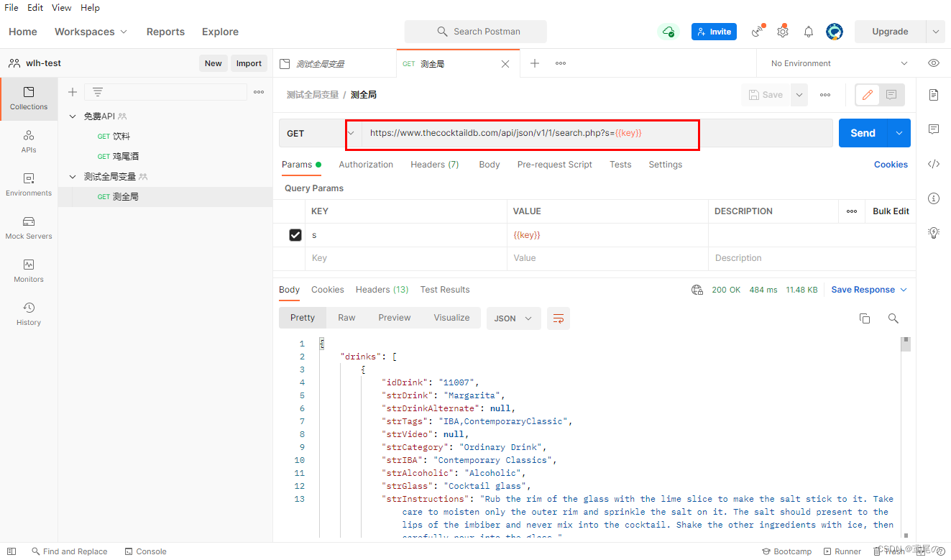Viewport: 951px width, 560px height.
Task: Click the New button
Action: tap(213, 63)
